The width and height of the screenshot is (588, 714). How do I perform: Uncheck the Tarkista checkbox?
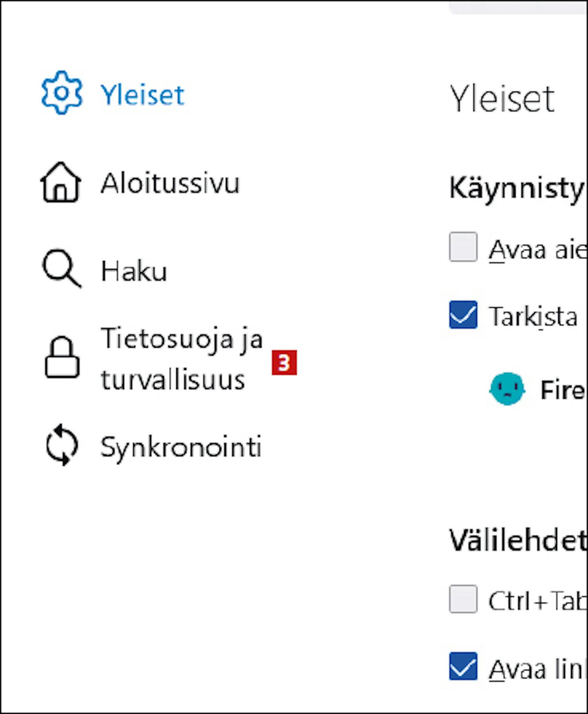click(463, 315)
